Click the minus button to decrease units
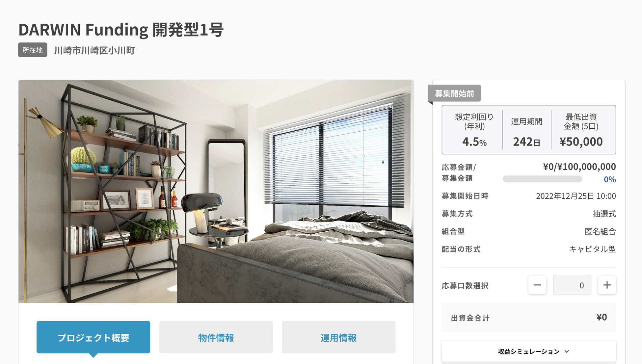The width and height of the screenshot is (642, 364). 537,285
